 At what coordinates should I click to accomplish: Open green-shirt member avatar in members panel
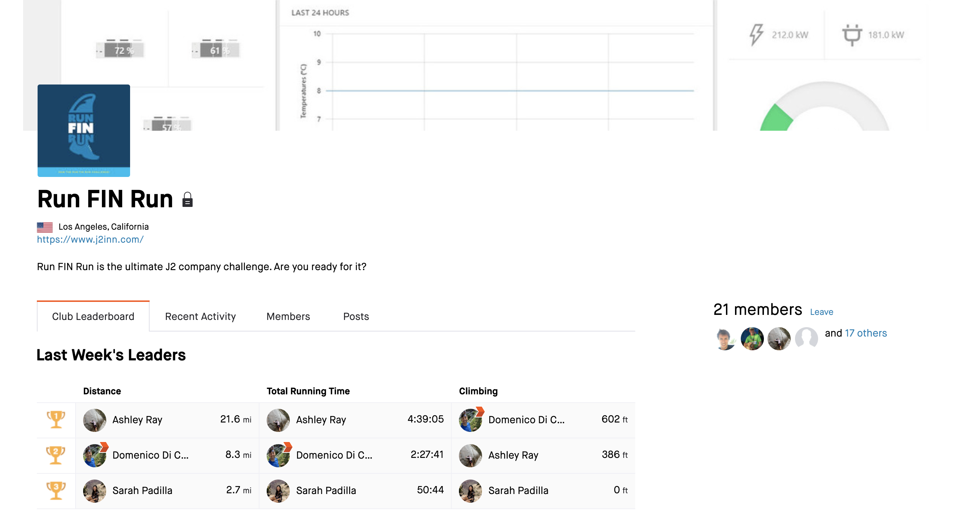point(752,338)
